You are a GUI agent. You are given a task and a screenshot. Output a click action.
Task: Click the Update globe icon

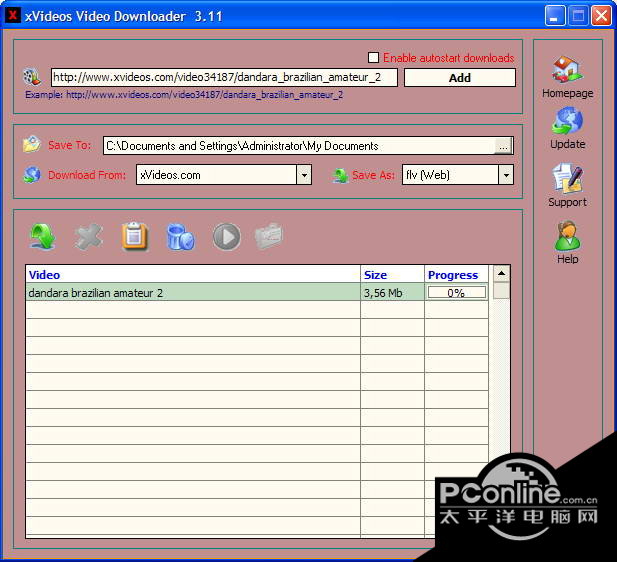coord(567,121)
